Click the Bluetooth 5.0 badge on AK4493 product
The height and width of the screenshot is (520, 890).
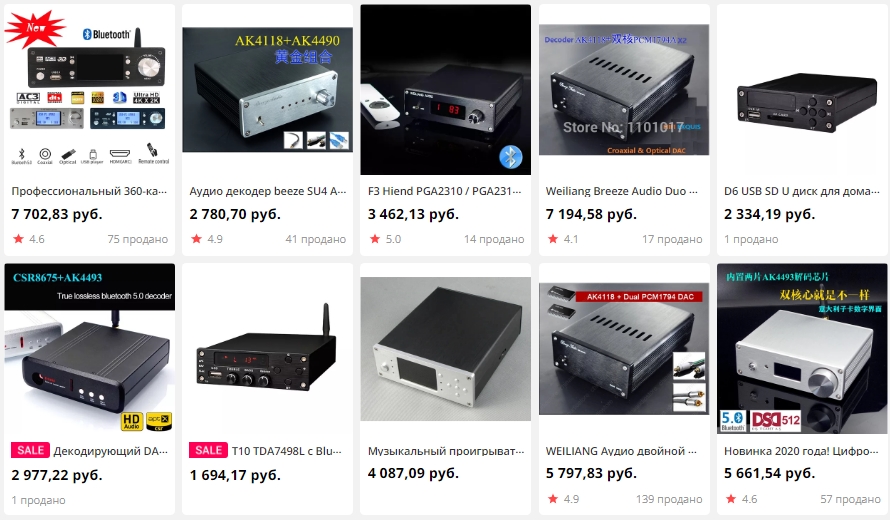(732, 421)
